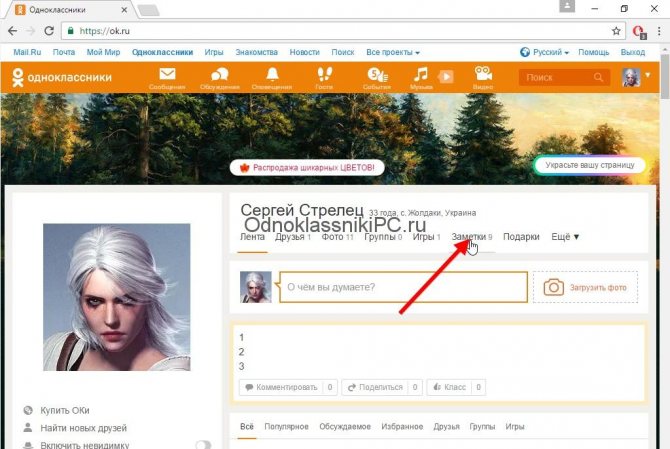This screenshot has width=670, height=449.
Task: Open the Notifications bell icon
Action: (x=272, y=74)
